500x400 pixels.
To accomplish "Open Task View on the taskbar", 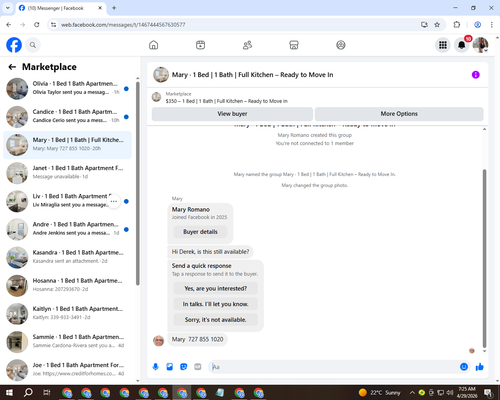I will [x=47, y=393].
